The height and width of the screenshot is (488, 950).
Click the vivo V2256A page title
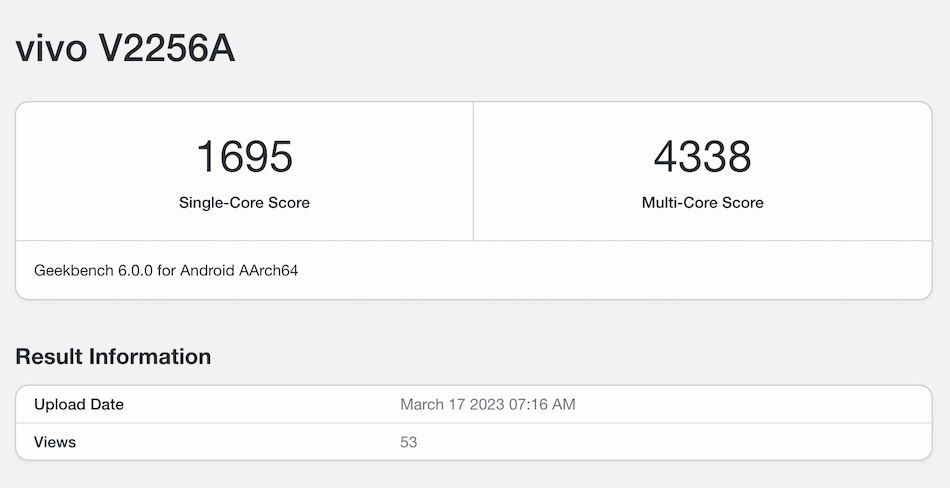(x=125, y=48)
